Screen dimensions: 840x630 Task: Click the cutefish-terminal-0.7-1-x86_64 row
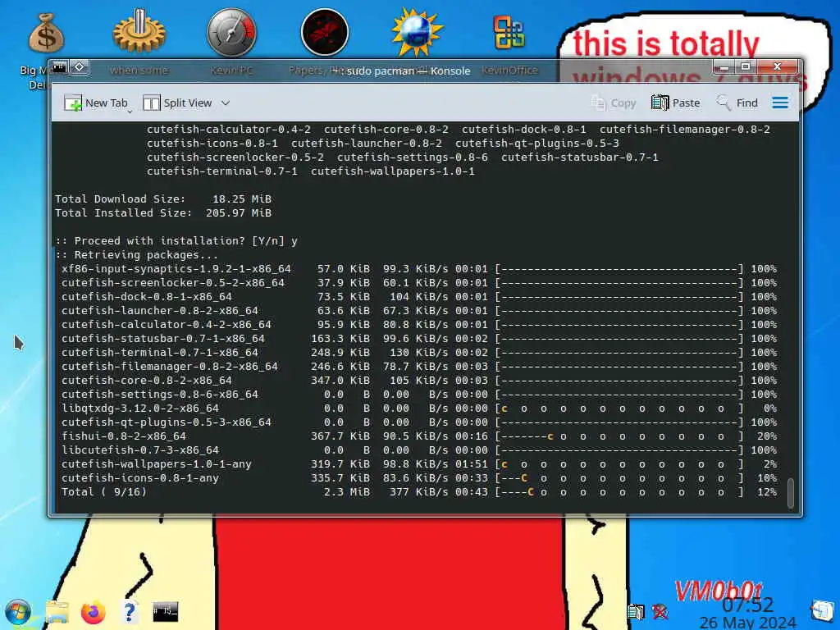point(419,353)
